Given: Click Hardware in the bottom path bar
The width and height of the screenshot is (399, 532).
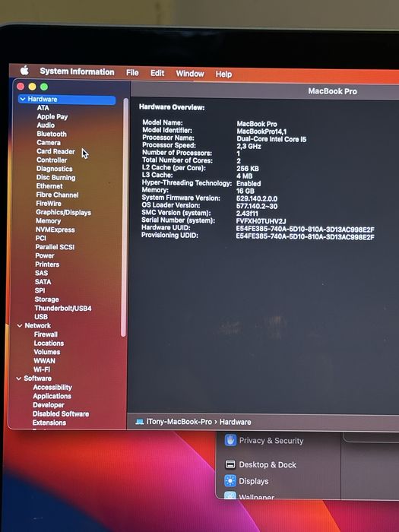Looking at the screenshot, I should (x=235, y=422).
